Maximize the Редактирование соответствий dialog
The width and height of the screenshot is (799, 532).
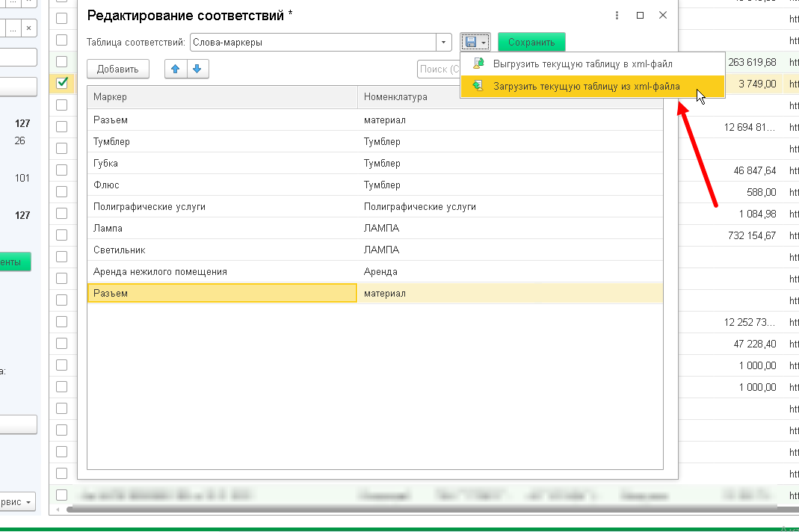pos(640,15)
